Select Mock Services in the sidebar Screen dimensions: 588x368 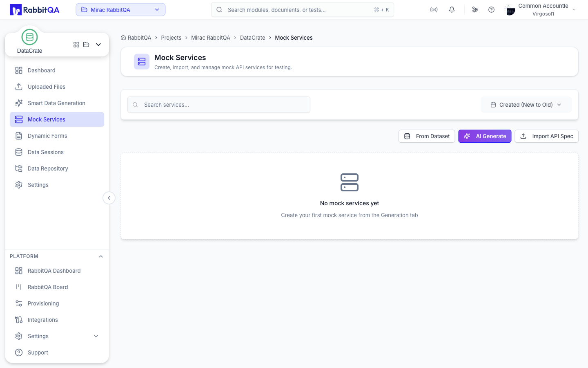(x=57, y=119)
